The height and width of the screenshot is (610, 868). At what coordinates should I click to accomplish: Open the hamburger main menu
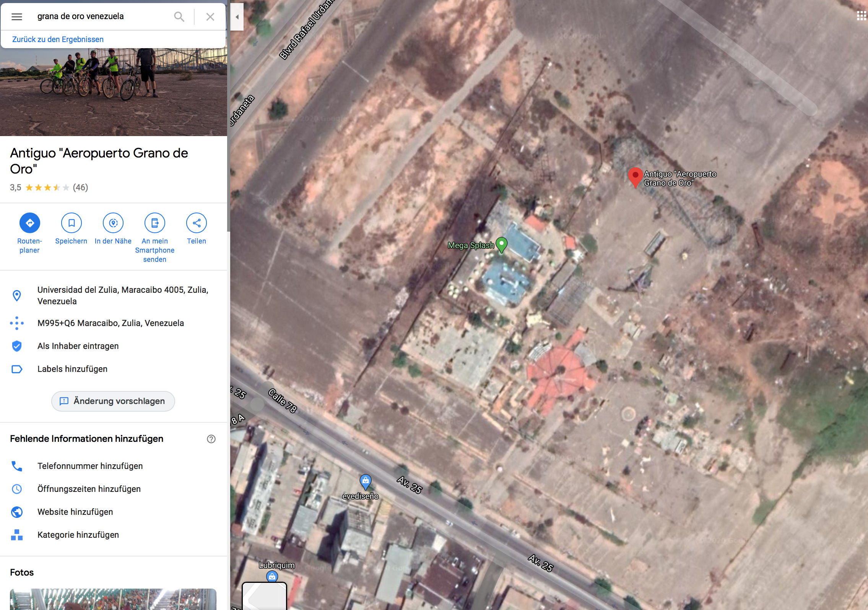pyautogui.click(x=17, y=16)
